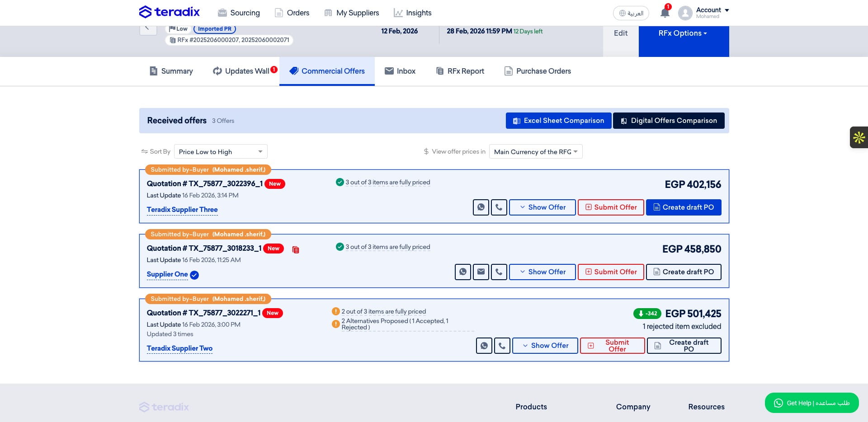Click the EGP 458,850 offer price
Image resolution: width=868 pixels, height=422 pixels.
tap(692, 249)
